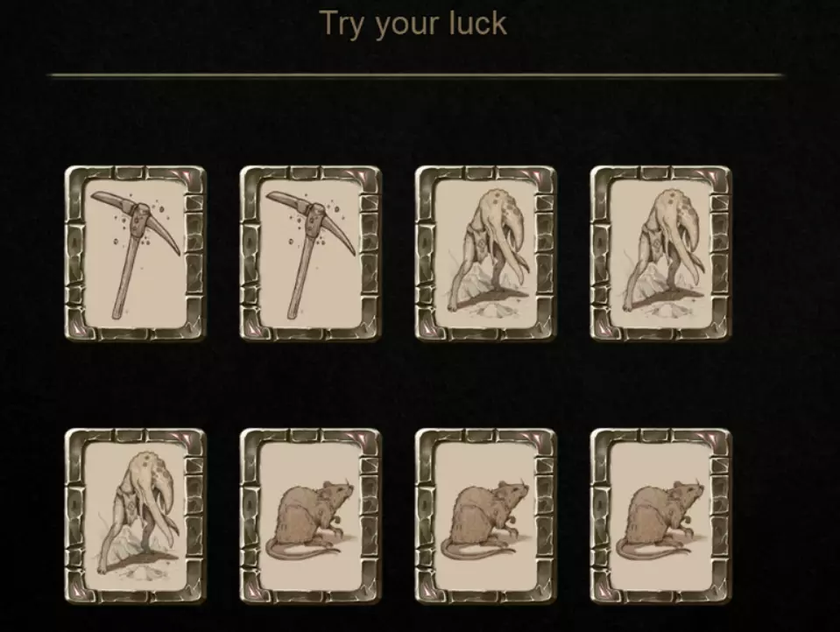840x632 pixels.
Task: Click the "Try your luck" heading
Action: click(x=413, y=25)
